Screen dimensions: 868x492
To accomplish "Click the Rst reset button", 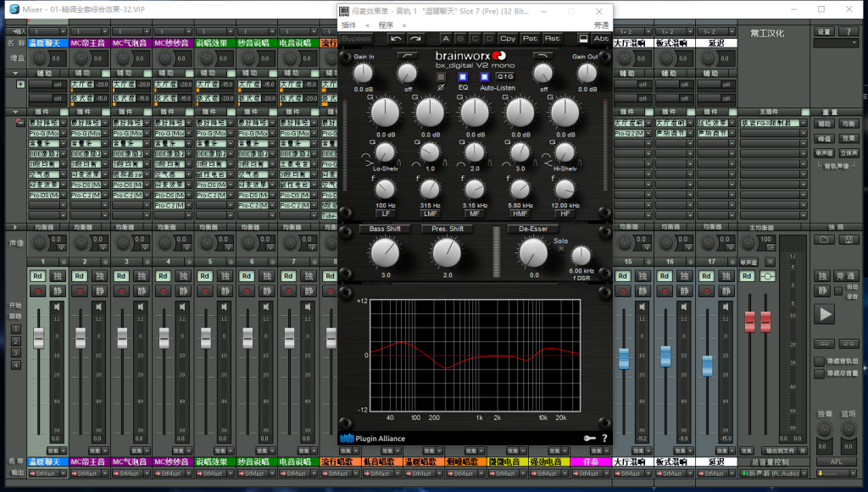I will 552,39.
